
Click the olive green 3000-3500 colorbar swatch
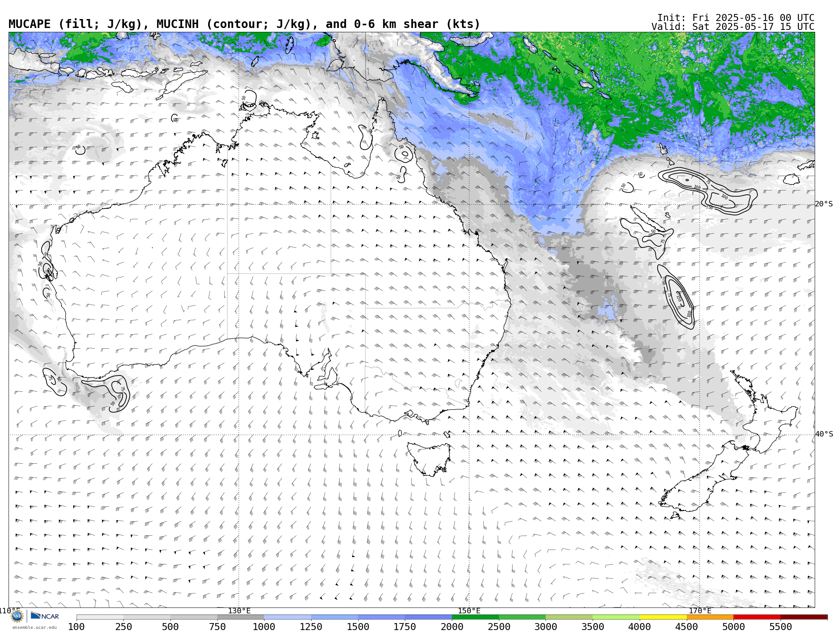pyautogui.click(x=569, y=617)
